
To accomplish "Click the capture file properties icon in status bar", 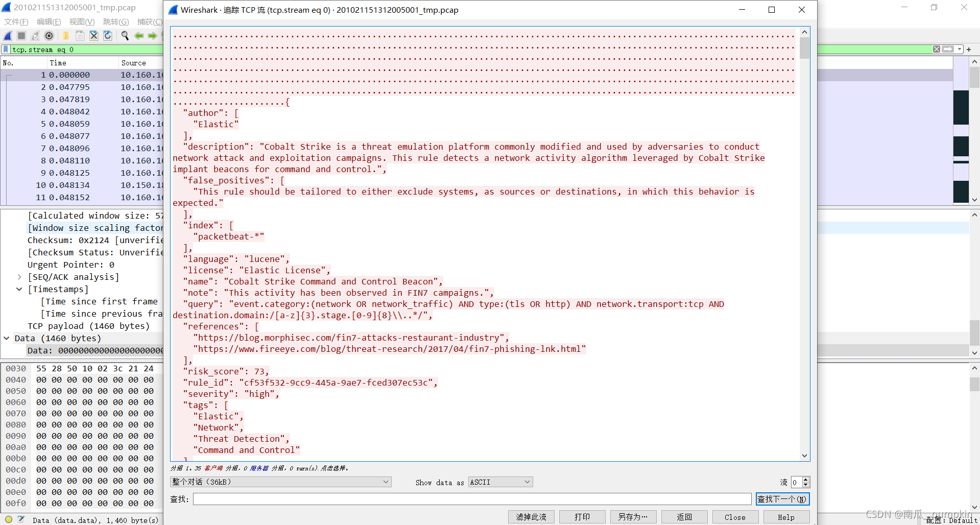I will (21, 519).
